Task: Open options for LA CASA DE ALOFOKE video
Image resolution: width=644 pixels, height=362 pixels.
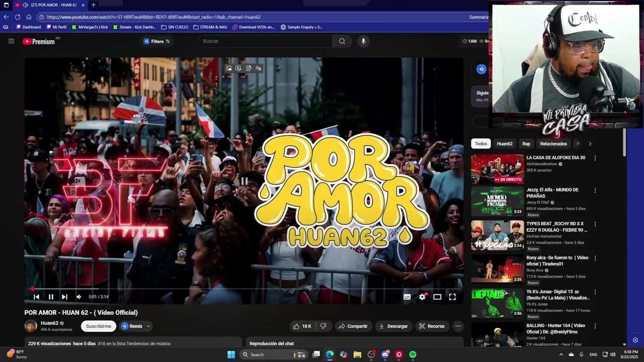Action: (595, 158)
